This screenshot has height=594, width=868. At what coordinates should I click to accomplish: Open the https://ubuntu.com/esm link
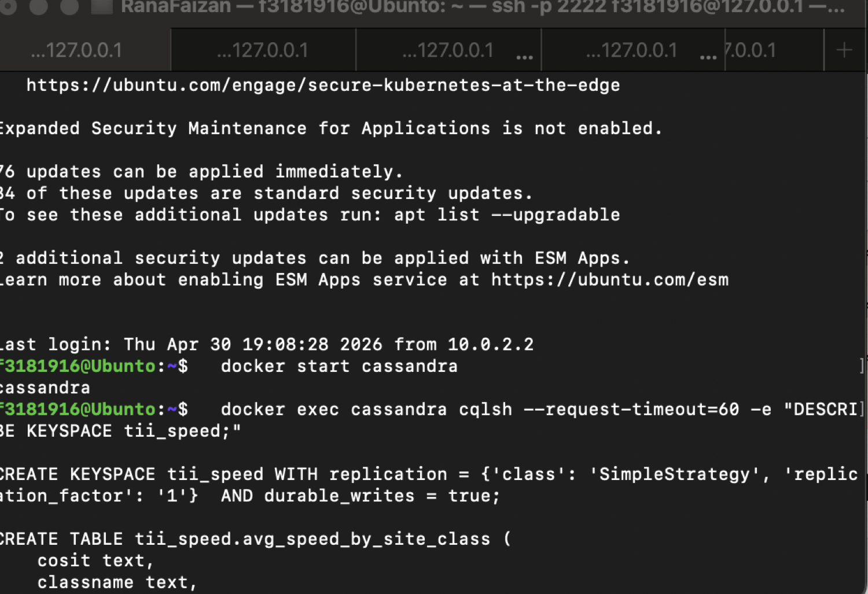(610, 280)
